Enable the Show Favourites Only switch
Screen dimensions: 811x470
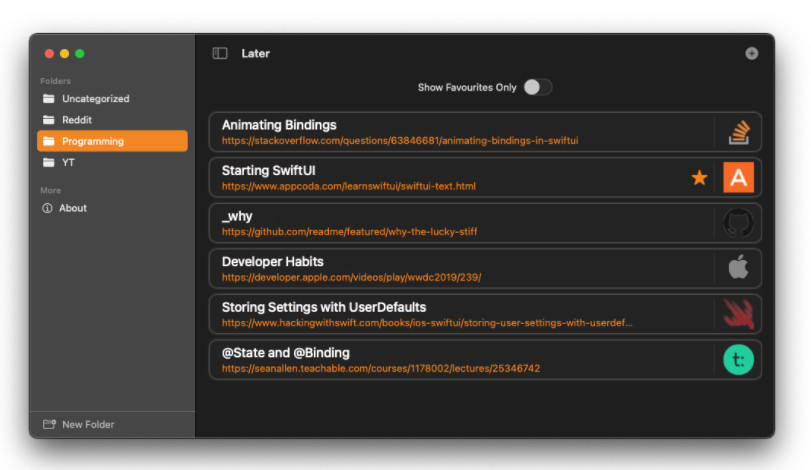538,87
